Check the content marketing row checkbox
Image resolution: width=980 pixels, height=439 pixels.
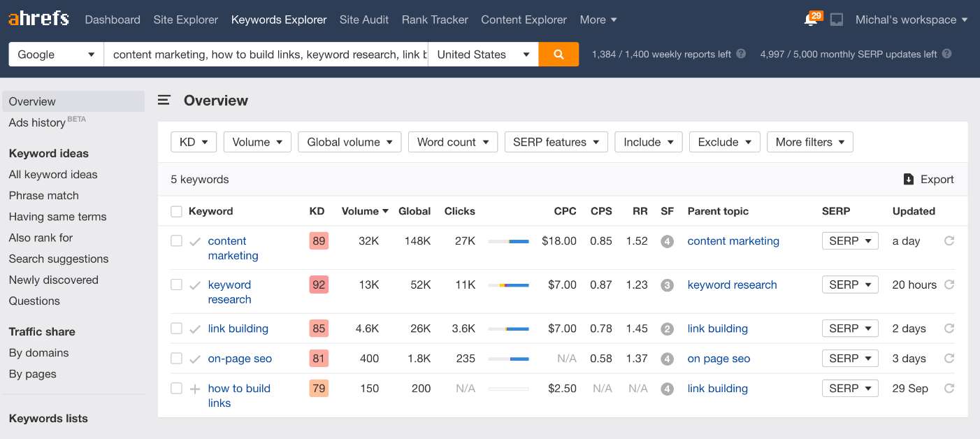click(x=176, y=240)
